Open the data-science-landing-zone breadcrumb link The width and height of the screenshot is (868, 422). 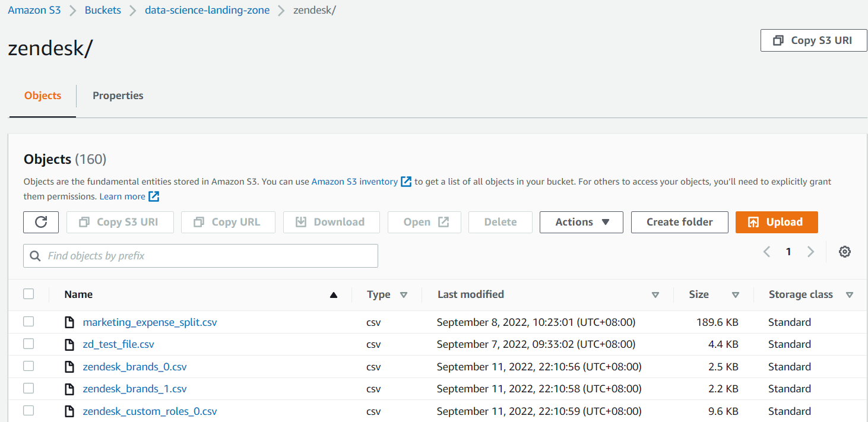point(207,9)
